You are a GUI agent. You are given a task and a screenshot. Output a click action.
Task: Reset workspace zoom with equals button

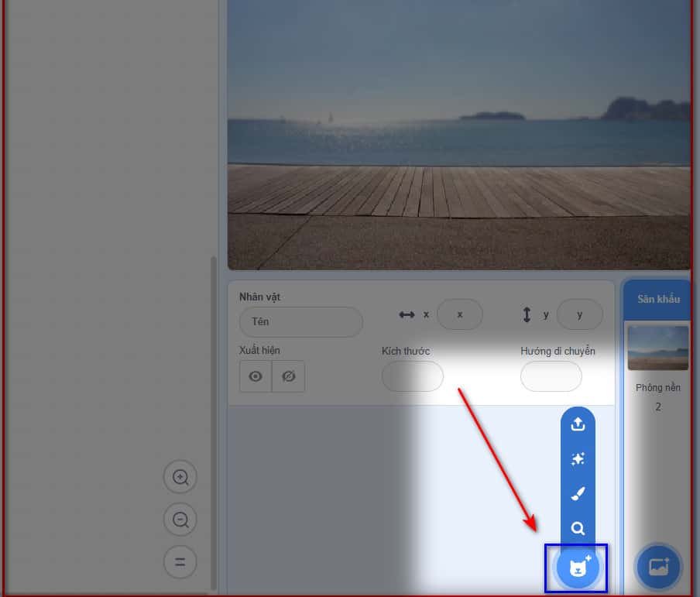[x=180, y=562]
